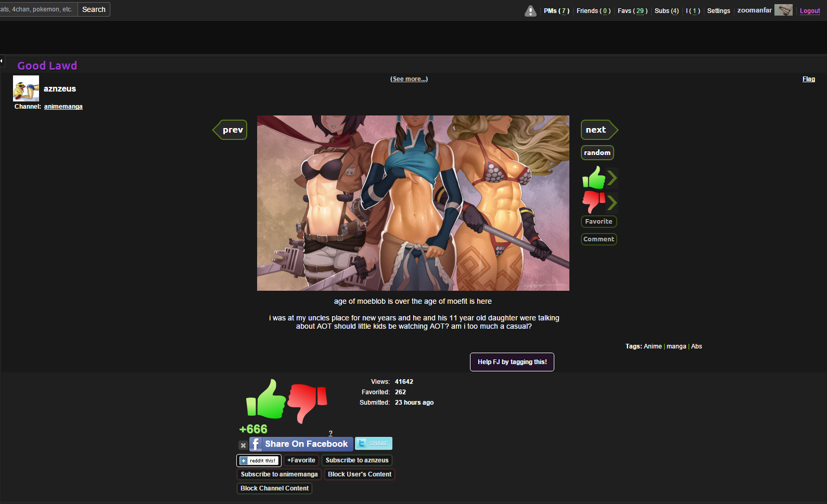Image resolution: width=827 pixels, height=504 pixels.
Task: Close the share bar with X icon
Action: pyautogui.click(x=243, y=445)
